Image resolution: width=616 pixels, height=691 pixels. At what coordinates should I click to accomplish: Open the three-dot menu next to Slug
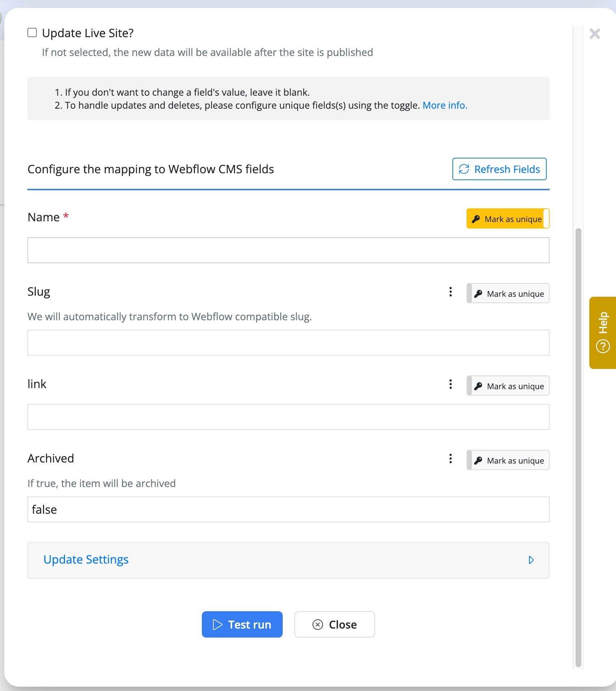click(450, 292)
